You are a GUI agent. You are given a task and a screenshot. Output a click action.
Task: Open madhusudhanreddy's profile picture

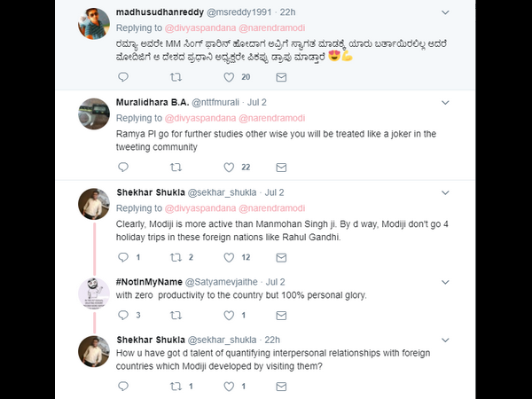[x=94, y=22]
